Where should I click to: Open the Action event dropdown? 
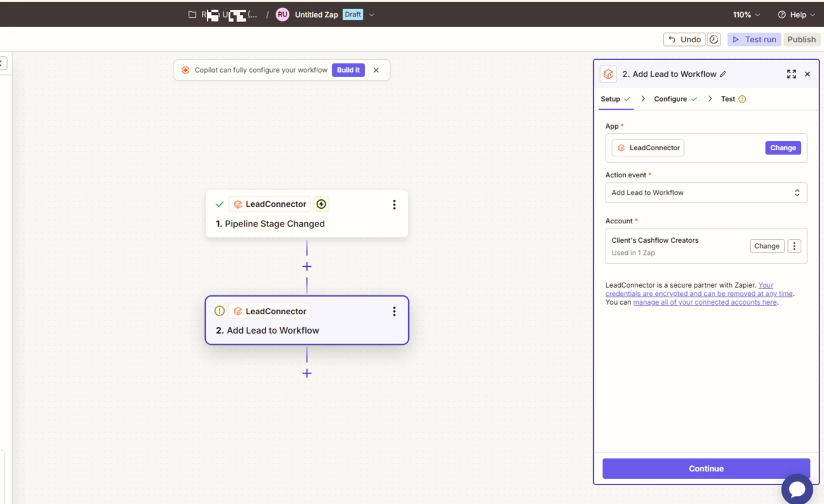coord(705,193)
